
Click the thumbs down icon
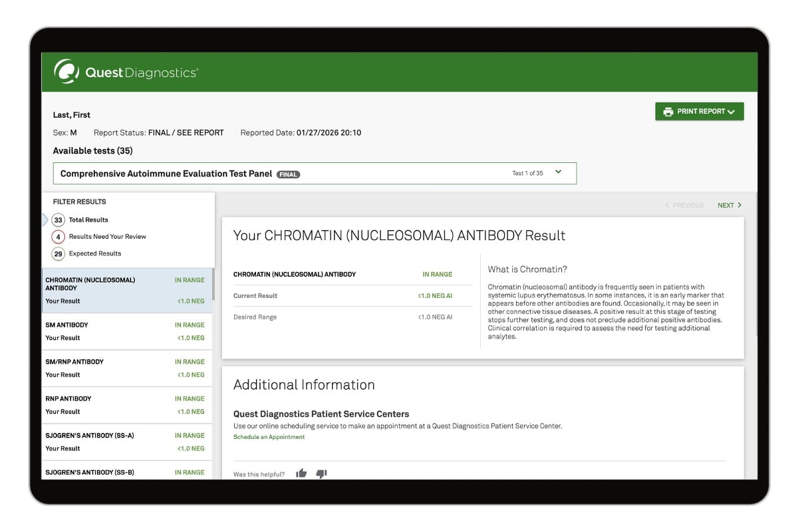pyautogui.click(x=321, y=473)
